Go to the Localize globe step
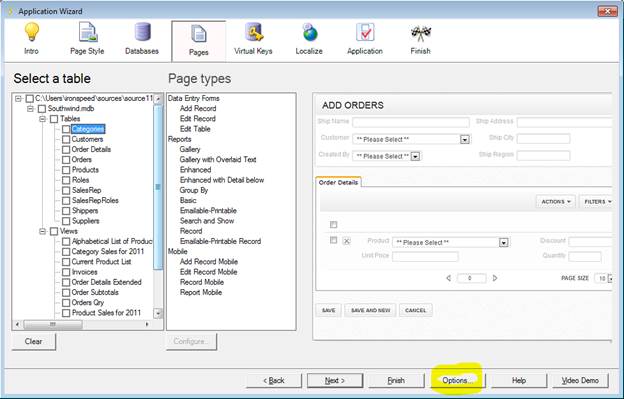 point(309,39)
